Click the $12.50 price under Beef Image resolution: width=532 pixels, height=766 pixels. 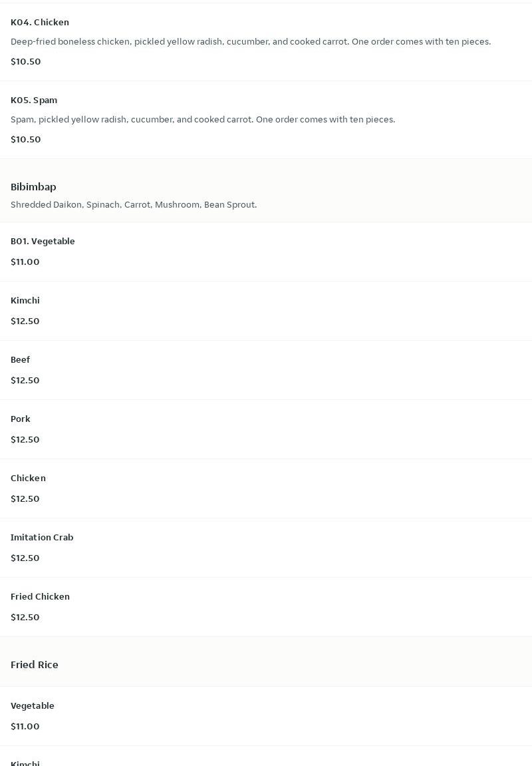[x=25, y=380]
